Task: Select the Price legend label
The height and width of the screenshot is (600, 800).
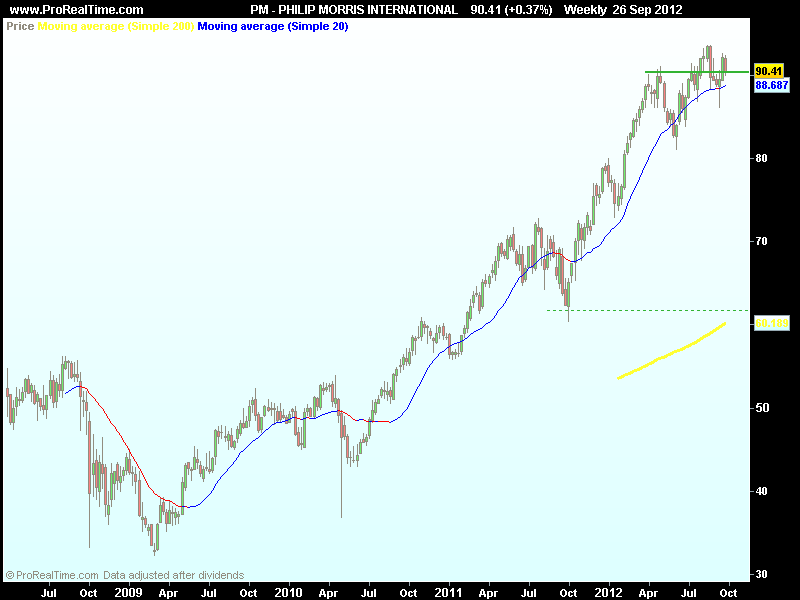Action: 20,26
